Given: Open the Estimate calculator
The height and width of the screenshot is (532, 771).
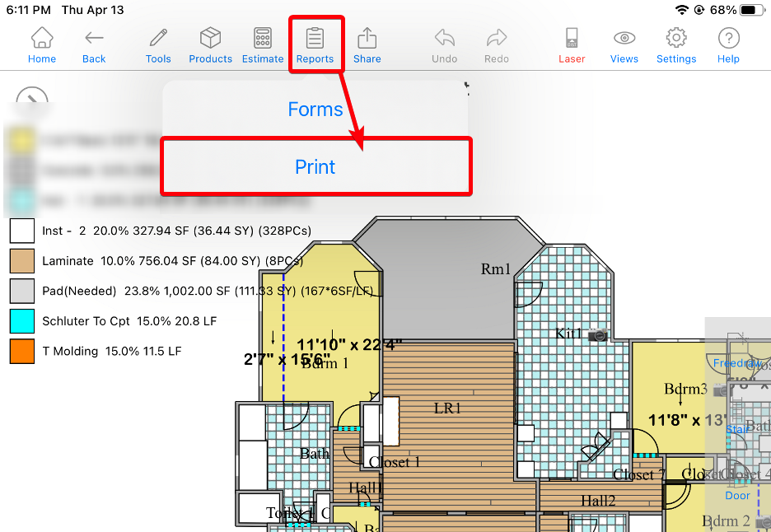Looking at the screenshot, I should point(263,45).
